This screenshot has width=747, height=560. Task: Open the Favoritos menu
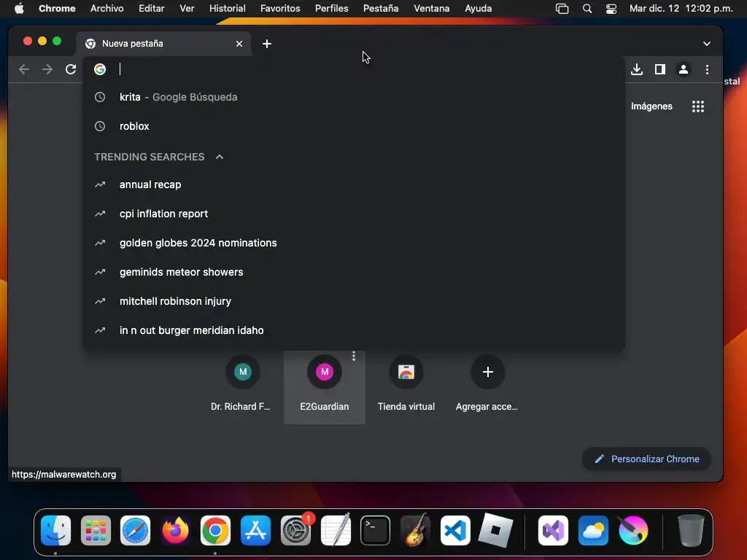280,9
